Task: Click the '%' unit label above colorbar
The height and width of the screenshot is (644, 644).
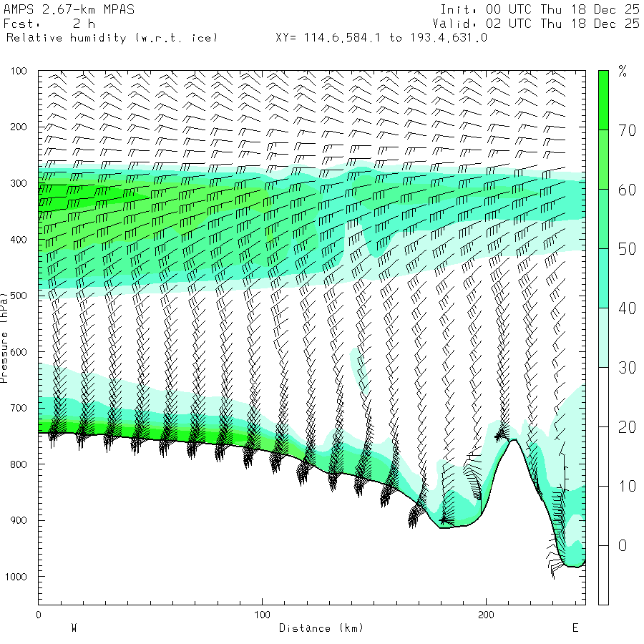Action: click(x=623, y=71)
